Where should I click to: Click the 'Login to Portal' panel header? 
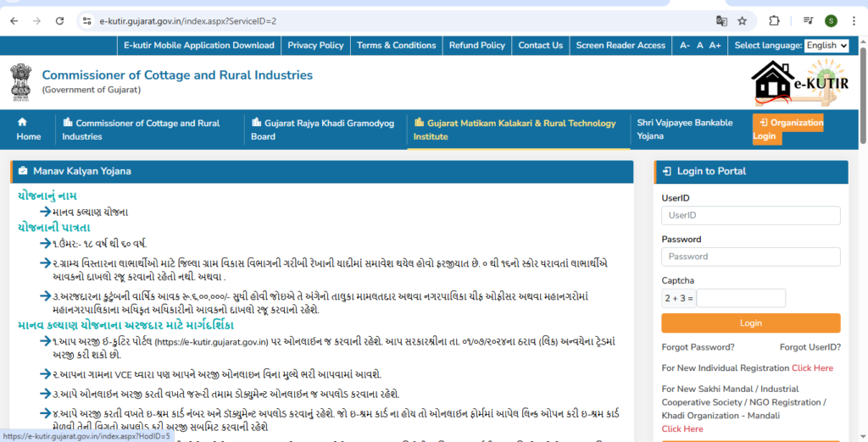[751, 172]
